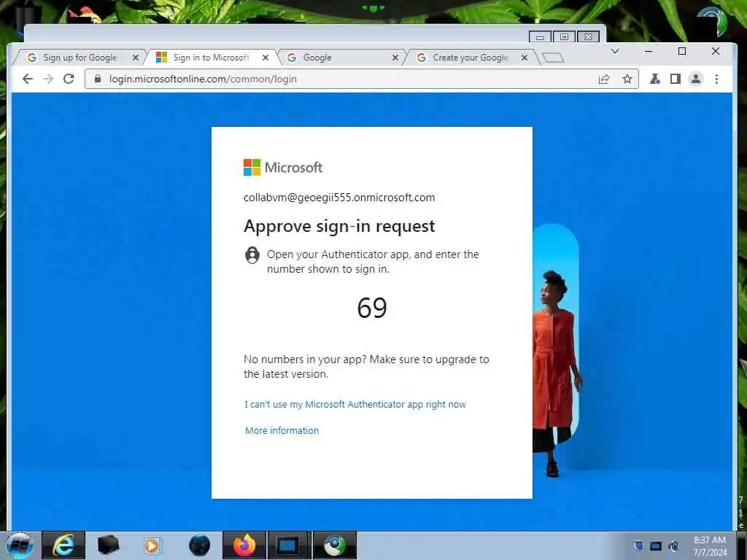Click the shield icon in system tray
Image resolution: width=747 pixels, height=560 pixels.
(x=638, y=545)
